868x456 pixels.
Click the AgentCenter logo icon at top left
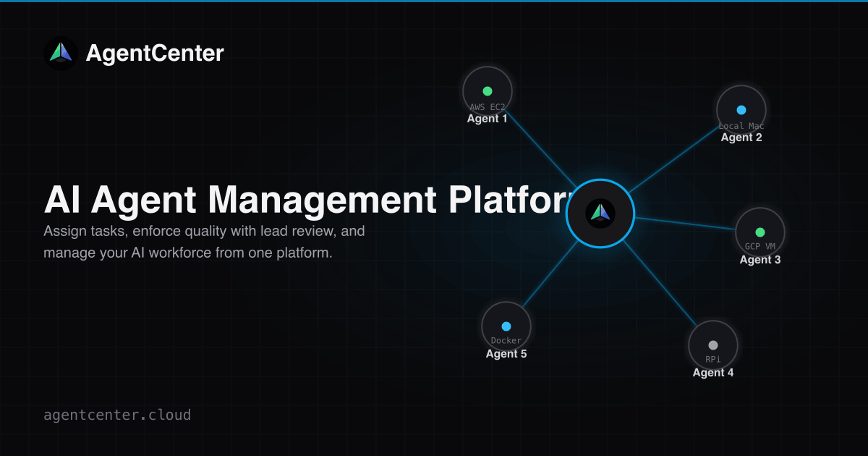61,53
